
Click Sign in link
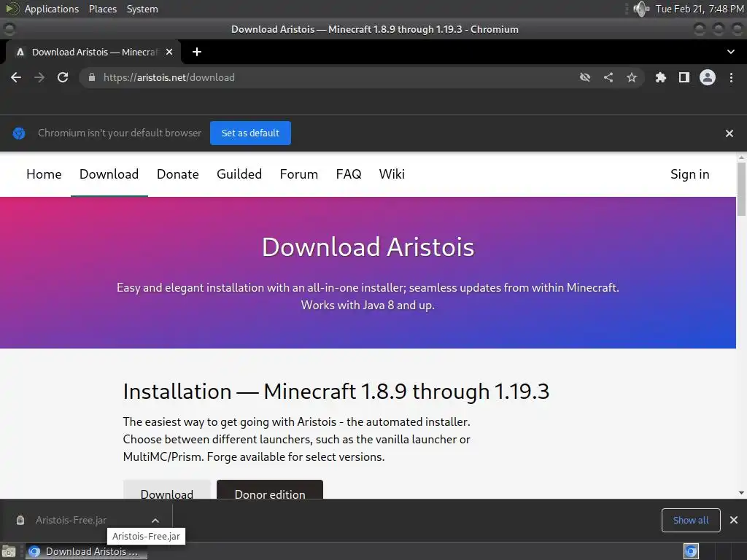coord(690,174)
